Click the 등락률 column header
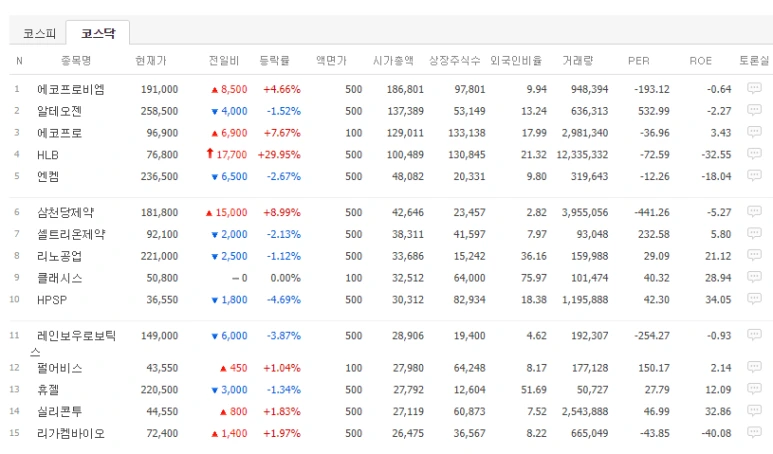The image size is (773, 454). [274, 61]
